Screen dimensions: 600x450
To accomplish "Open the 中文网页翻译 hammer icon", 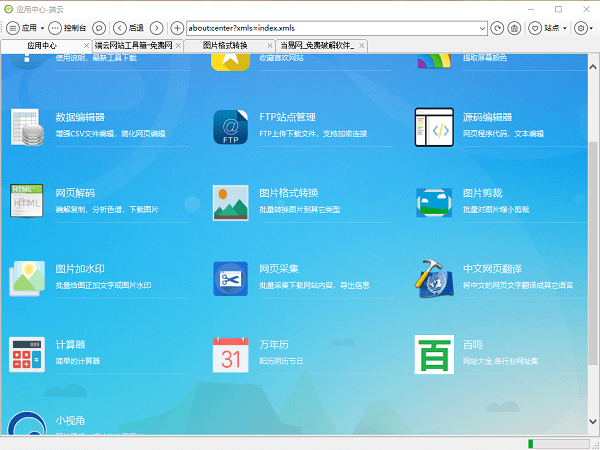I will (434, 279).
